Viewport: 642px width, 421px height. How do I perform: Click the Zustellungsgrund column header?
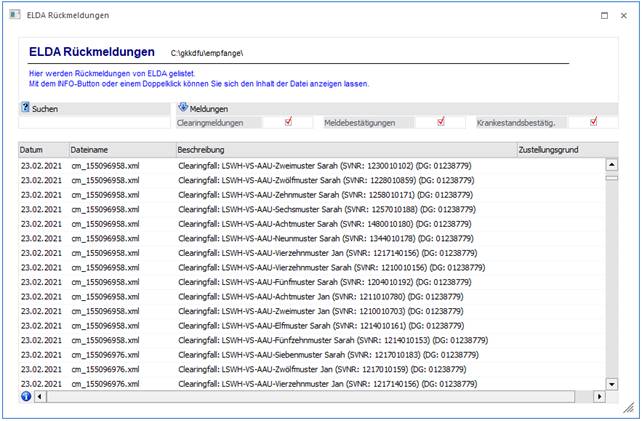pyautogui.click(x=560, y=149)
